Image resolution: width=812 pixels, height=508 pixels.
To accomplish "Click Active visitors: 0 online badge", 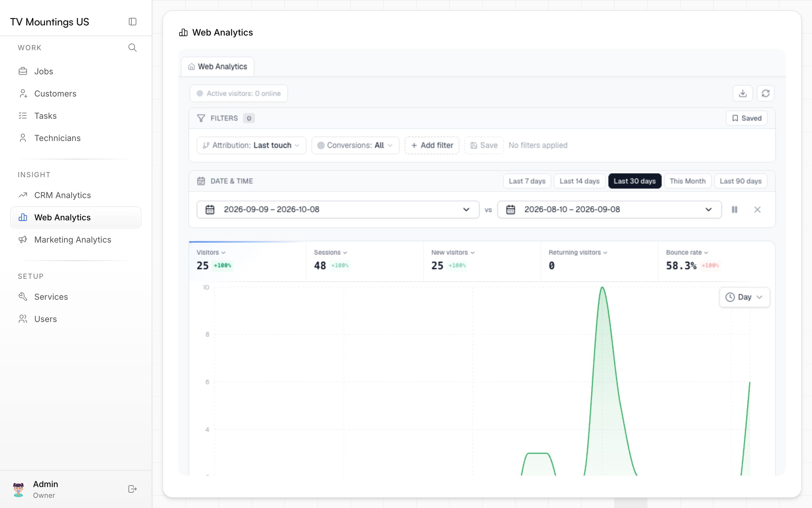I will click(x=239, y=93).
